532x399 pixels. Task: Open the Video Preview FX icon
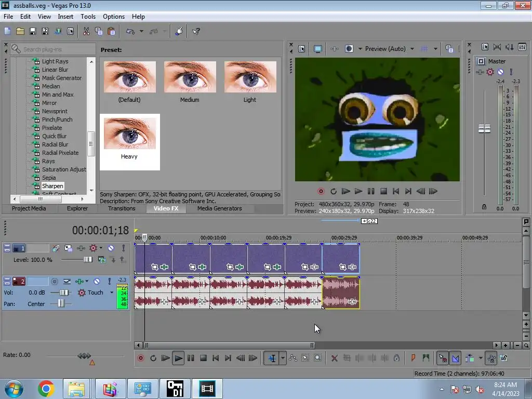334,49
